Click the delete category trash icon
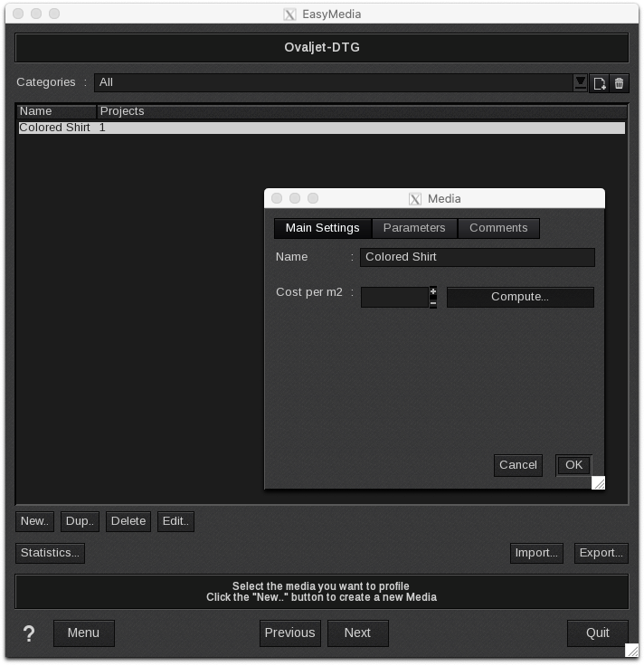644x666 pixels. 620,83
